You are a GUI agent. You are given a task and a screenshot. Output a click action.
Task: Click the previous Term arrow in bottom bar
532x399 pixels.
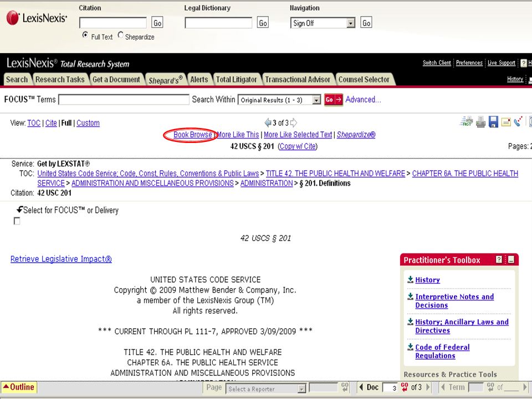[x=443, y=387]
